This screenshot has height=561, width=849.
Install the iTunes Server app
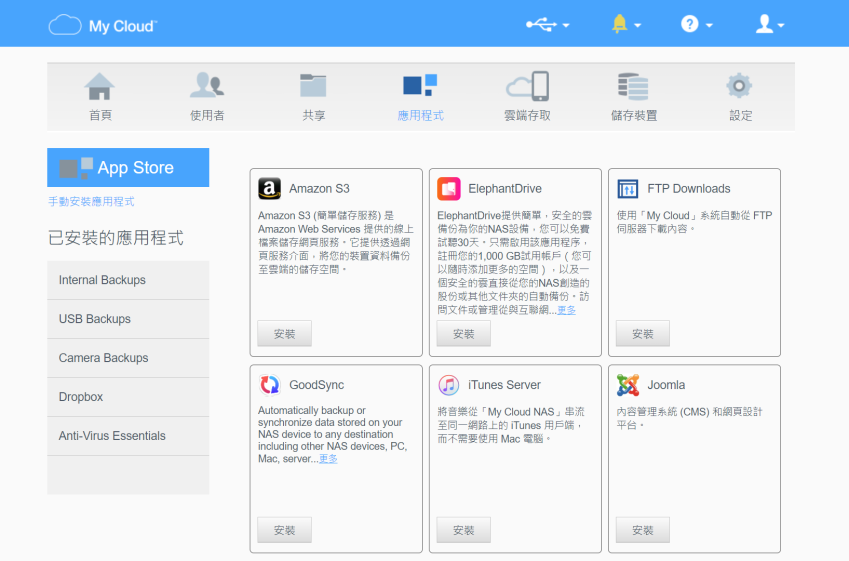pyautogui.click(x=463, y=530)
